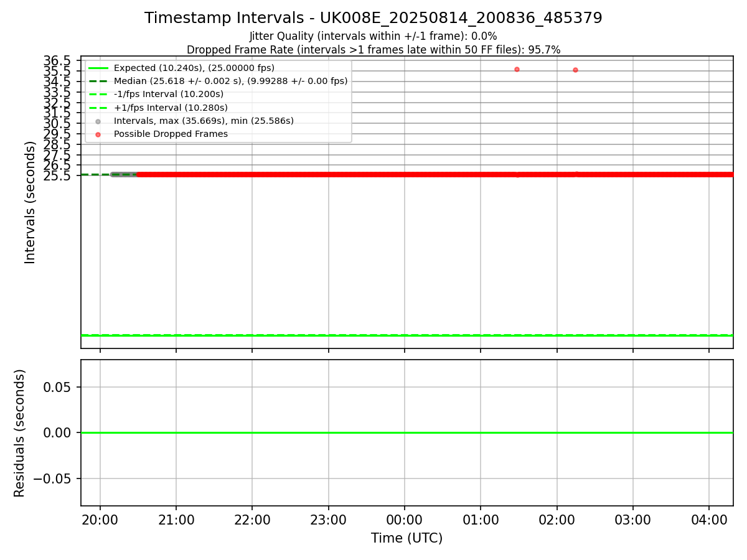747x560 pixels.
Task: Click the 'Intervals (seconds)' y-axis label
Action: point(31,202)
